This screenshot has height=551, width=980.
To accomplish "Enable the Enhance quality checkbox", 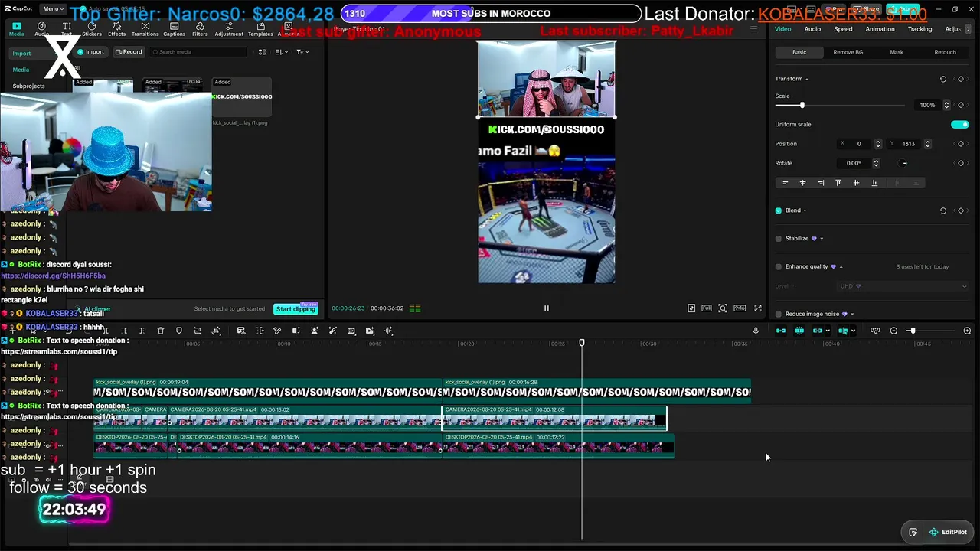I will pos(779,267).
